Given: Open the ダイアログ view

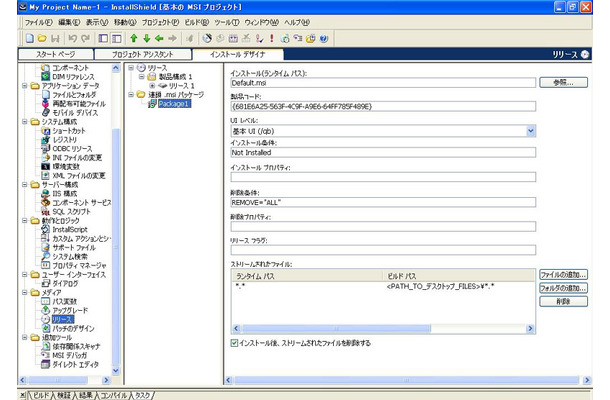Looking at the screenshot, I should (65, 284).
